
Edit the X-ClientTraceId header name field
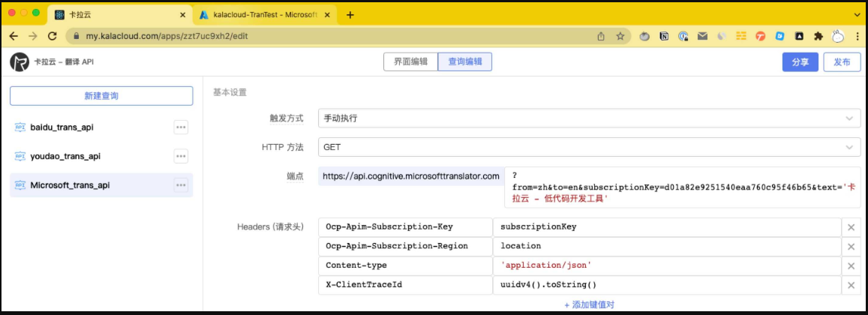point(405,285)
